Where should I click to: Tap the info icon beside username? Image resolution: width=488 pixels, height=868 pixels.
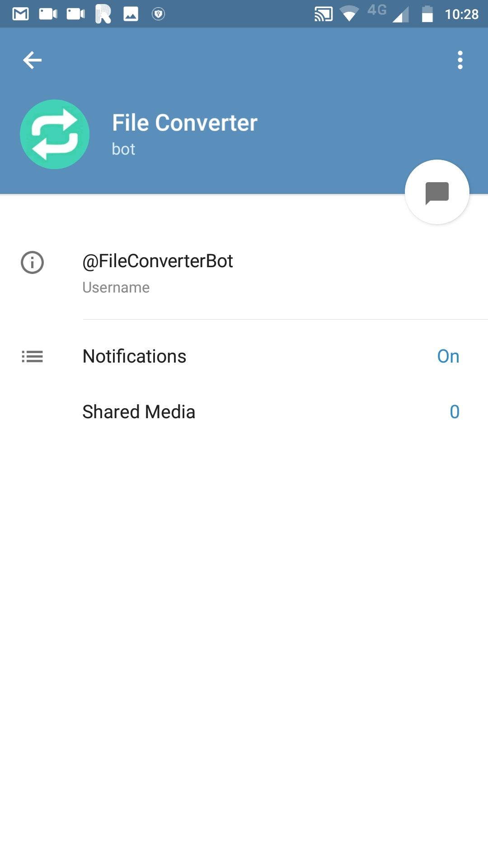tap(32, 263)
